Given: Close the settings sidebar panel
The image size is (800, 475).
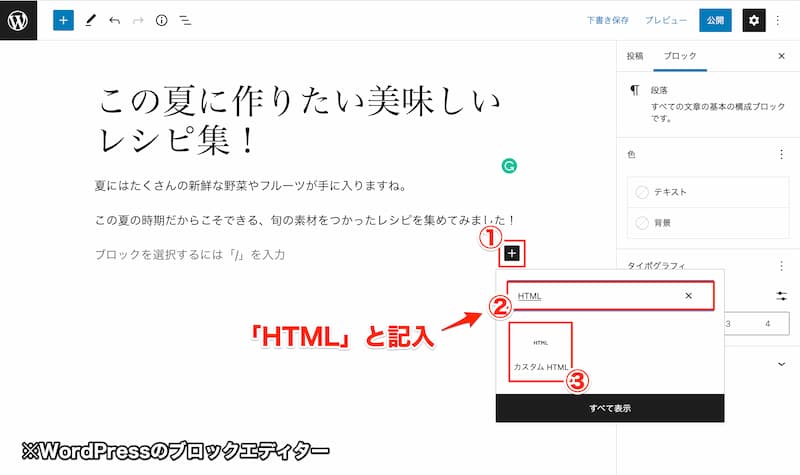Looking at the screenshot, I should click(x=781, y=56).
